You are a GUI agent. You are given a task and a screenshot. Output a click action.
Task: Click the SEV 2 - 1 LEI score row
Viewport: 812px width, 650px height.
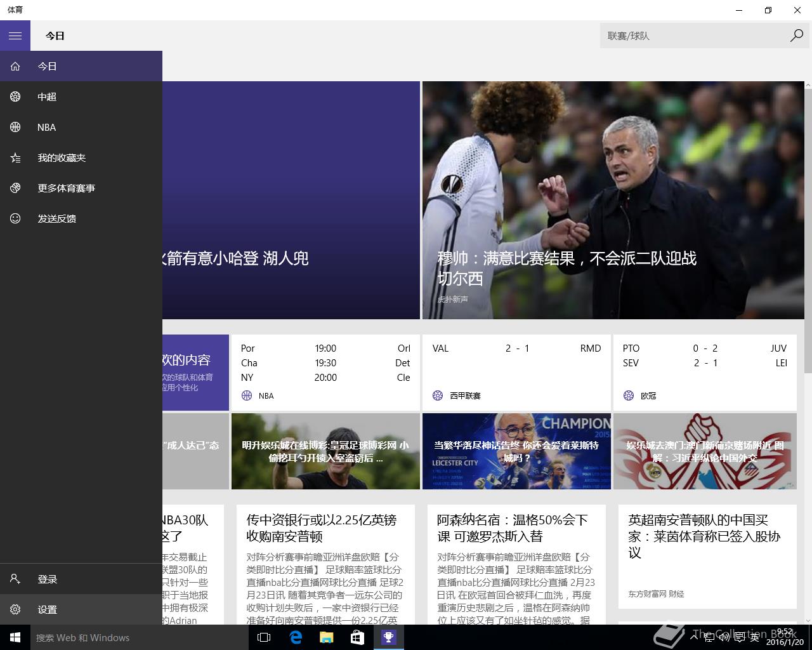(705, 363)
